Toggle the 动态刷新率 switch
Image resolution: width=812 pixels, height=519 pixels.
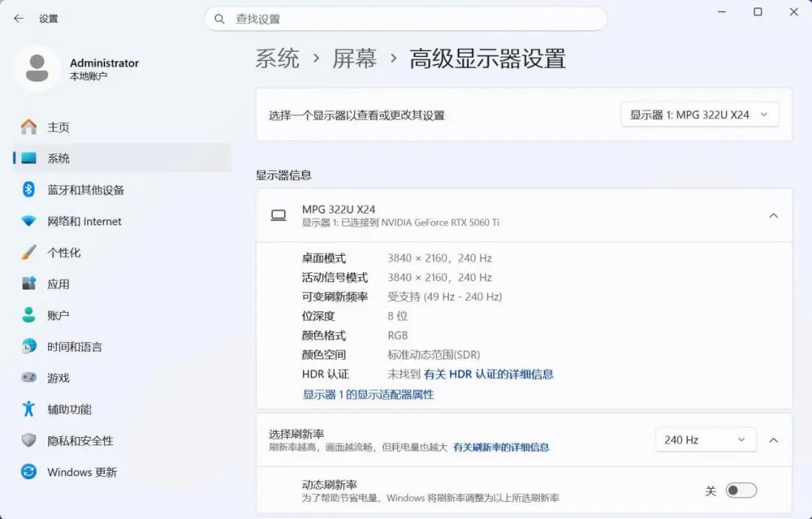click(x=741, y=490)
